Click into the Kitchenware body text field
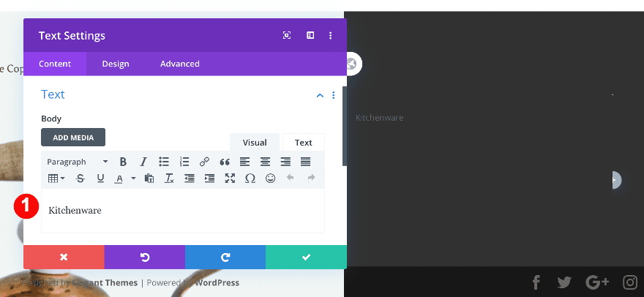644x297 pixels. tap(182, 211)
